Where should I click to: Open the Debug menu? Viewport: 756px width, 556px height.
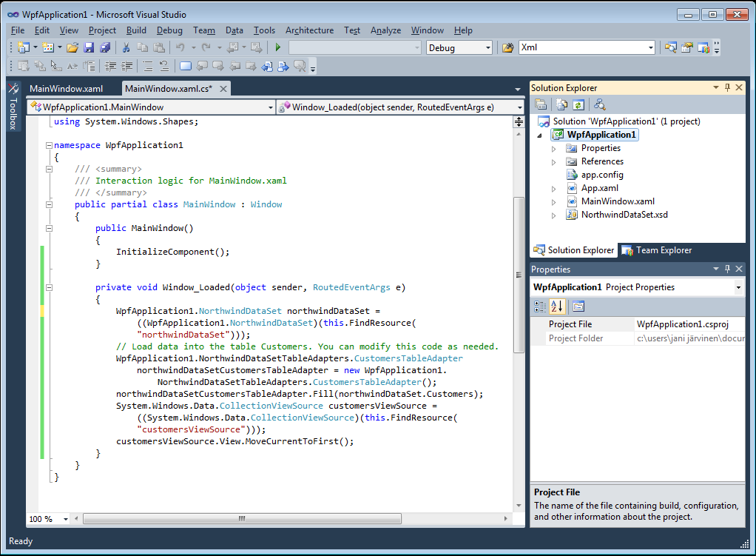coord(169,30)
